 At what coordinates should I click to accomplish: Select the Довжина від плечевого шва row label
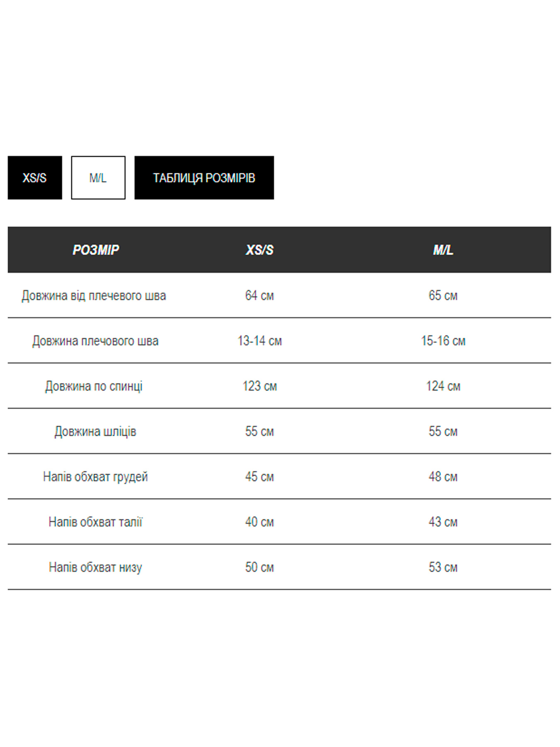(x=94, y=295)
